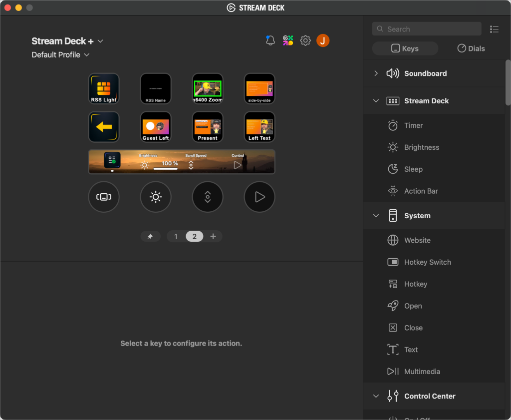Toggle the action list view icon
The image size is (511, 420).
[494, 29]
